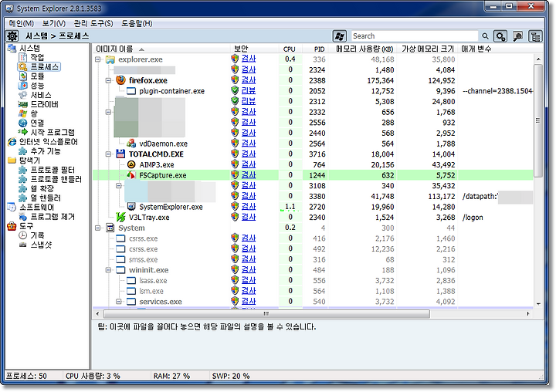Open the 도움말(H) menu
Viewport: 556px width, 392px height.
point(137,23)
